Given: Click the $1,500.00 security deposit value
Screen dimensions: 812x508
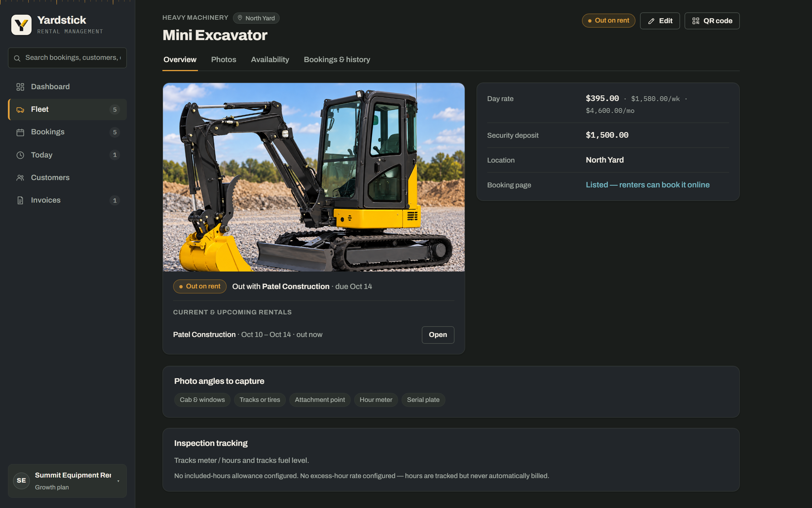Looking at the screenshot, I should coord(607,135).
